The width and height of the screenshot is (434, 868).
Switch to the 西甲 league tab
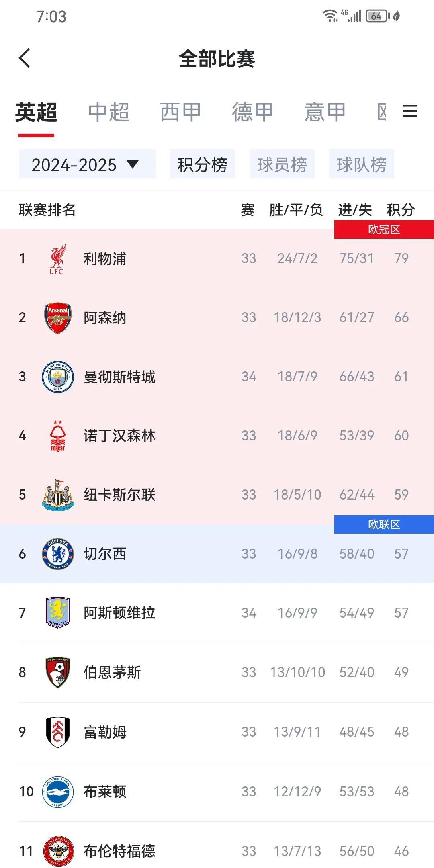180,112
